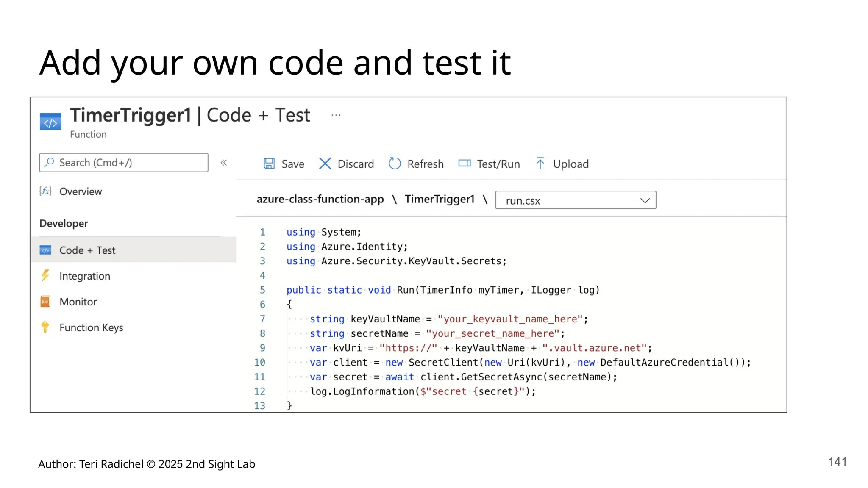Click line number 7 in editor
The image size is (868, 488).
(262, 319)
